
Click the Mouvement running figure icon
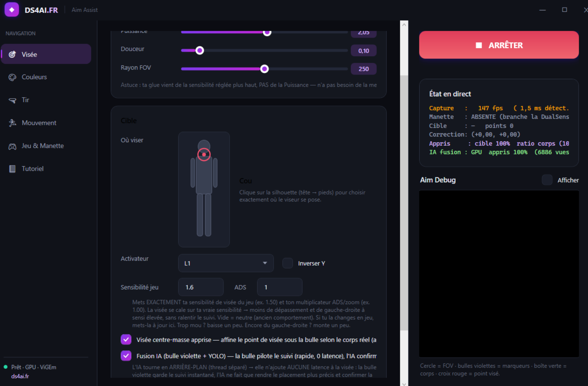coord(12,123)
